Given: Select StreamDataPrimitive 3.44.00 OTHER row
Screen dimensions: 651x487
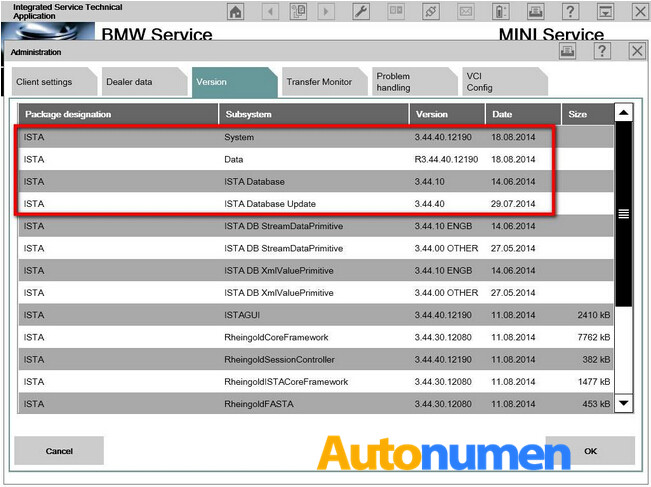Looking at the screenshot, I should (316, 248).
